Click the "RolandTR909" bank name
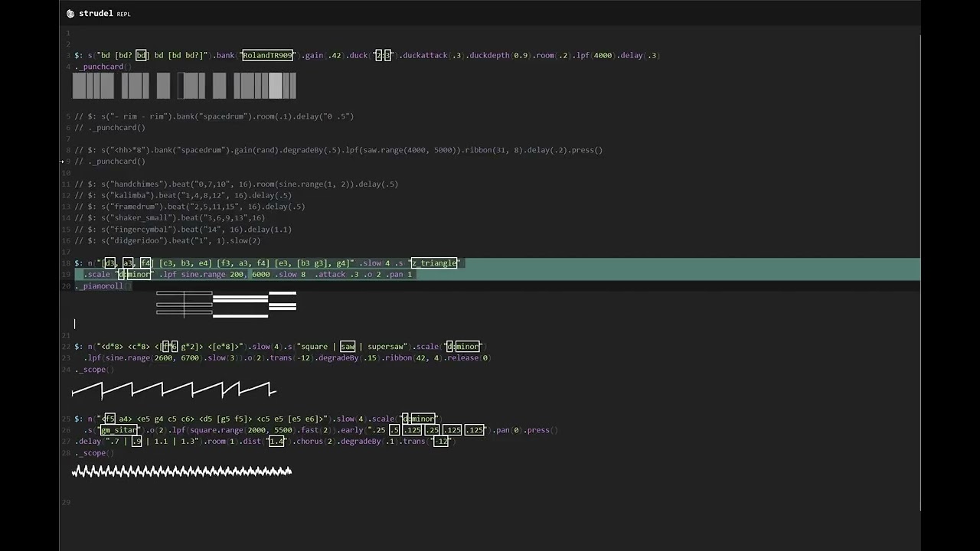The image size is (980, 551). [268, 56]
